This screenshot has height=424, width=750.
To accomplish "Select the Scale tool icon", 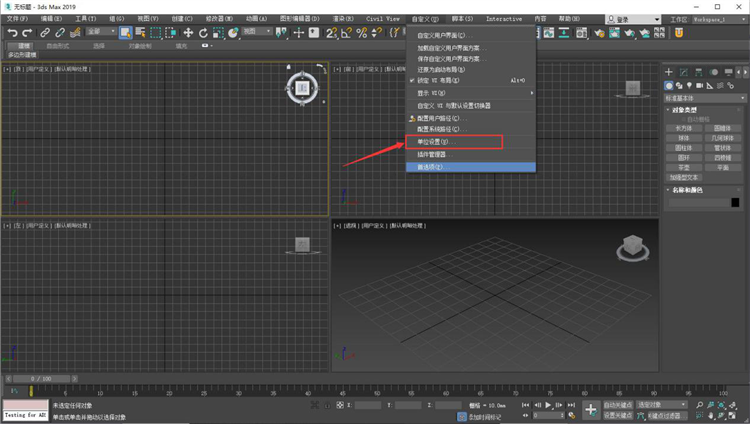I will click(x=218, y=33).
